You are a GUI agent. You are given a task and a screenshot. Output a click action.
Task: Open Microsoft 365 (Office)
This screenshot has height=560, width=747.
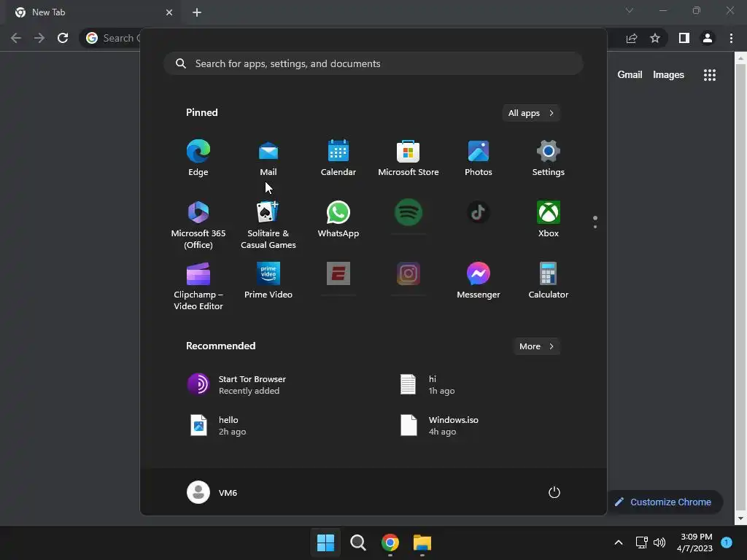click(198, 225)
